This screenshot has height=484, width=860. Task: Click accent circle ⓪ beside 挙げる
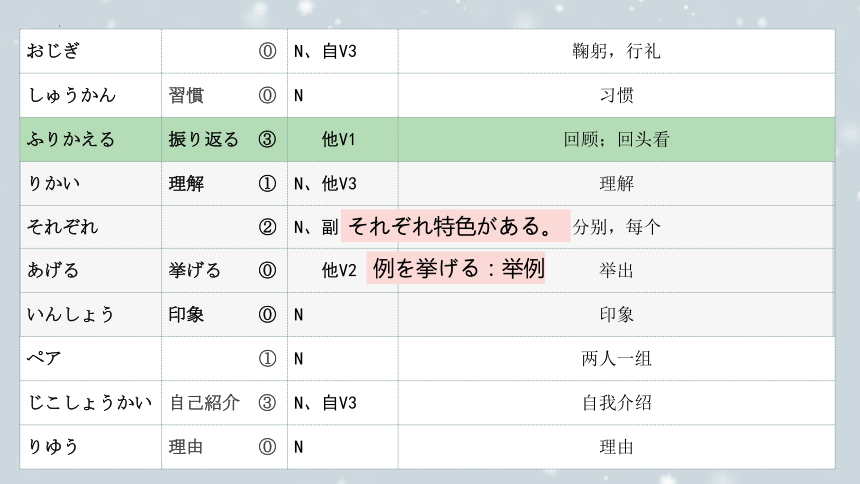pos(267,270)
